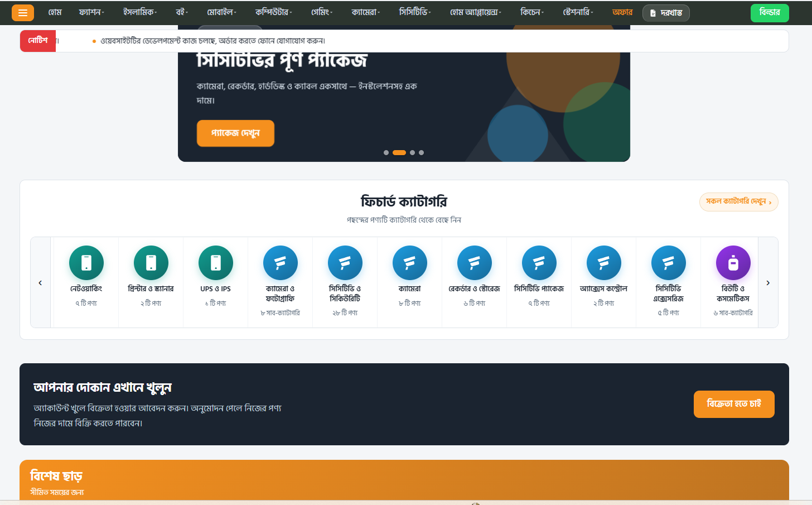Expand the মোবাইল dropdown menu

point(221,12)
